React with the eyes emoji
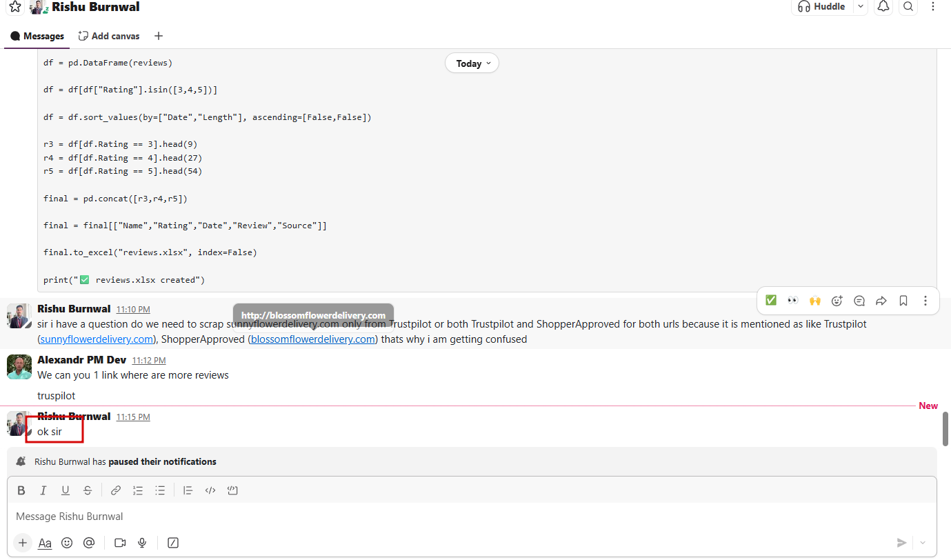The image size is (951, 560). [793, 301]
